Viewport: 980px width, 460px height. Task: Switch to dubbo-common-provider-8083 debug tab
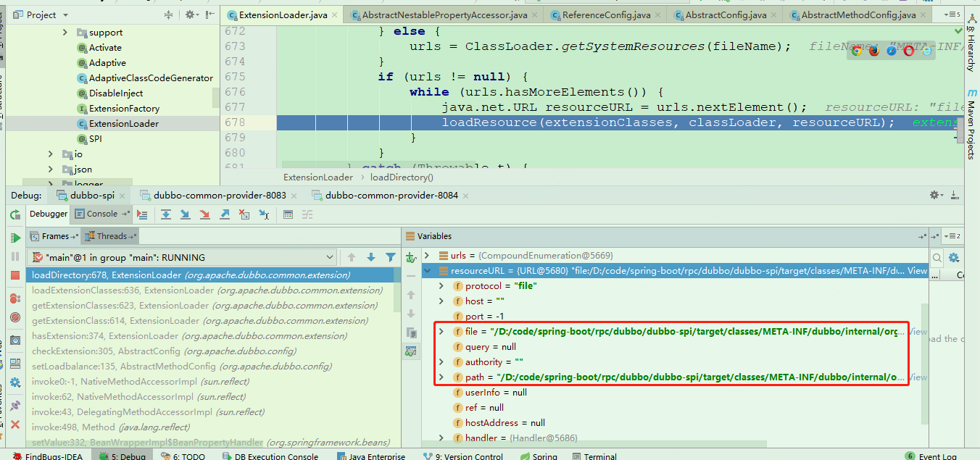click(x=220, y=196)
